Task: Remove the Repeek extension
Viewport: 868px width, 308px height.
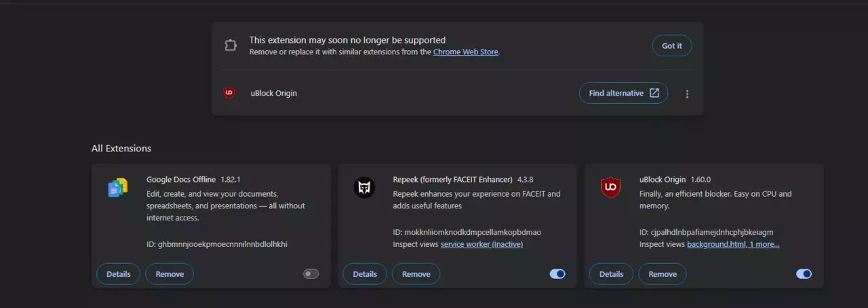Action: (x=416, y=274)
